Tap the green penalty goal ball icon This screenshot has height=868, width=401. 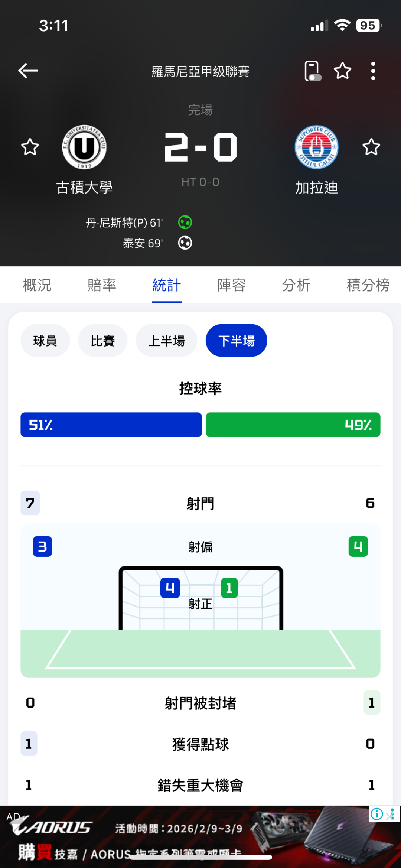tap(185, 222)
